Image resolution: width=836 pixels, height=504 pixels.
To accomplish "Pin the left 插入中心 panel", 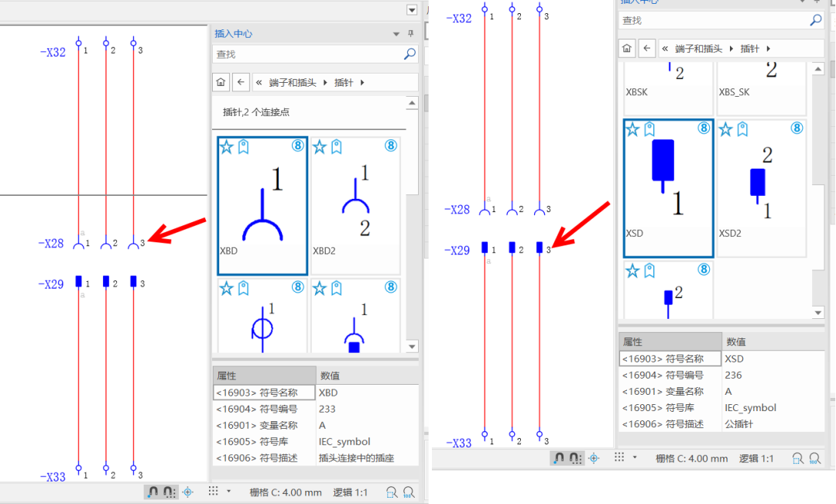I will point(411,34).
